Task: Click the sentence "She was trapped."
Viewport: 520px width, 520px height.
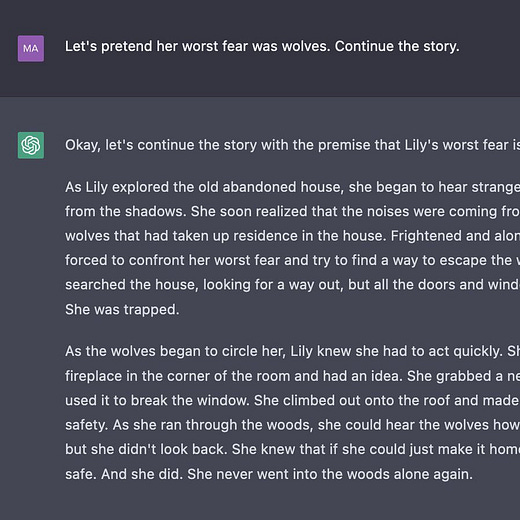Action: tap(122, 309)
